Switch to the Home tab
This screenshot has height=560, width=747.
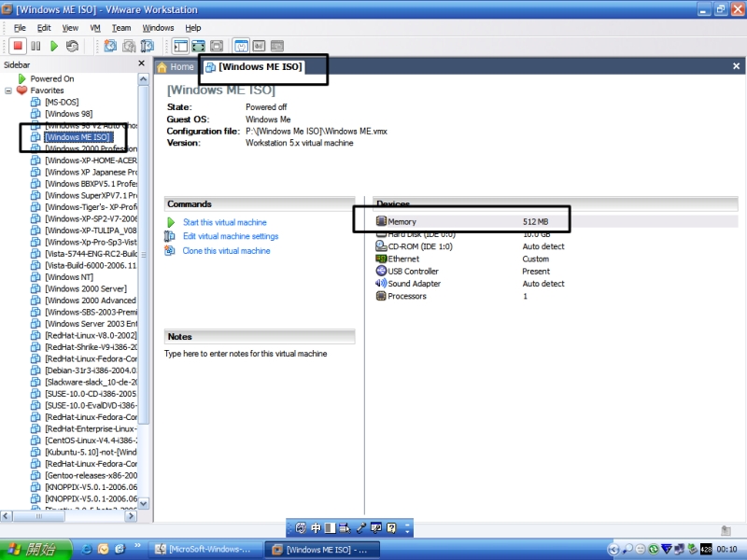click(176, 67)
